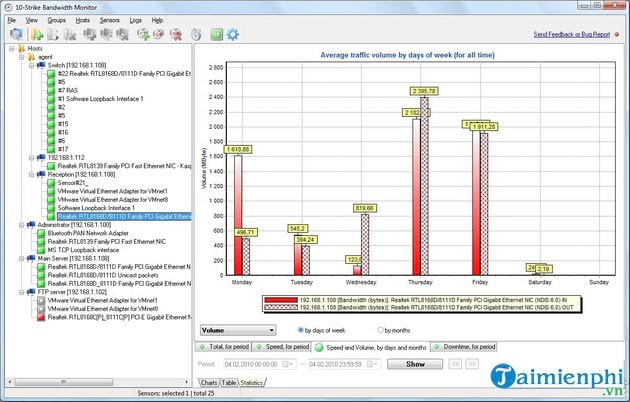Switch to 'Total, for period' tab
Viewport: 630px width, 402px height.
[224, 347]
